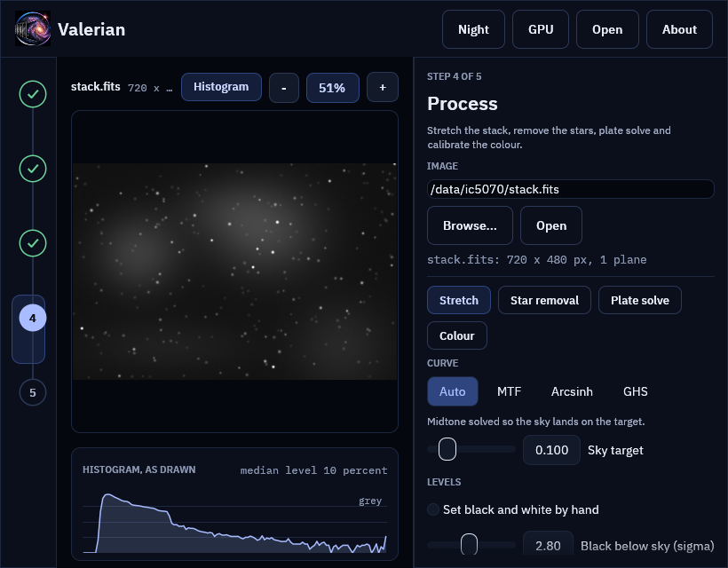The height and width of the screenshot is (568, 728).
Task: Open the Star removal tab
Action: point(544,300)
